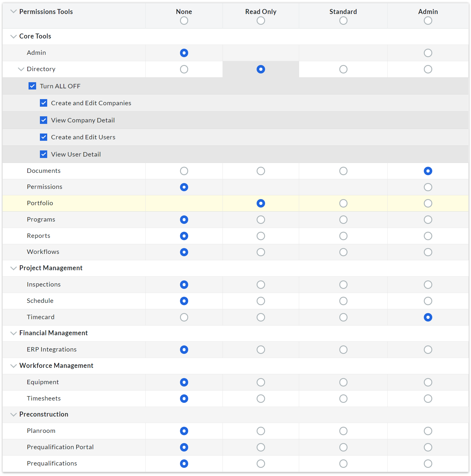
Task: Collapse the Project Management section
Action: tap(13, 268)
